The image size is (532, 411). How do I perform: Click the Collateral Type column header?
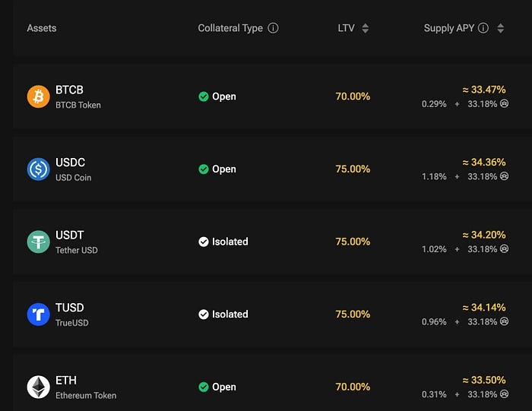point(230,28)
